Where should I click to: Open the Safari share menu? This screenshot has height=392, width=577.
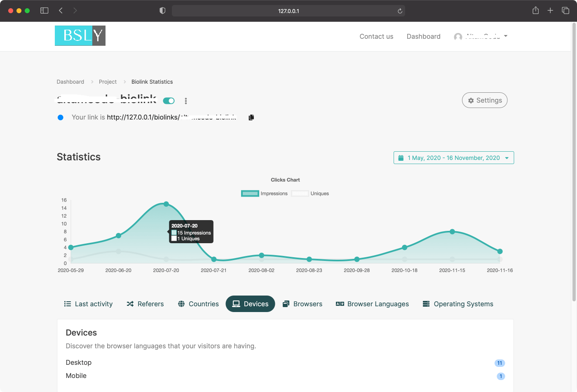point(535,11)
